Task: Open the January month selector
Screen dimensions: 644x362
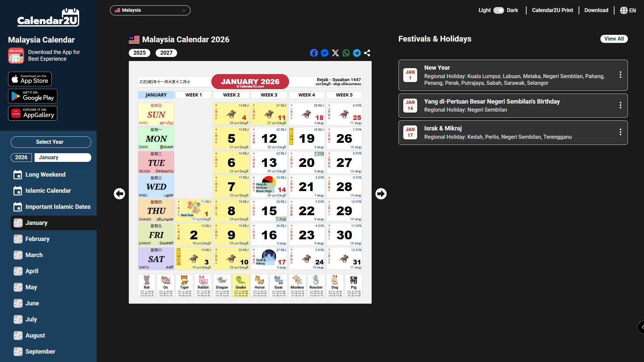Action: [63, 158]
